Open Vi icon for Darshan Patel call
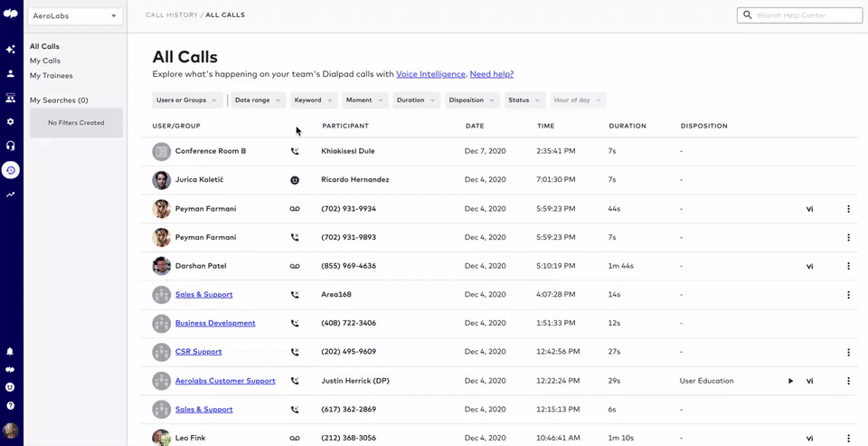Screen dimensions: 868x446 [x=809, y=267]
